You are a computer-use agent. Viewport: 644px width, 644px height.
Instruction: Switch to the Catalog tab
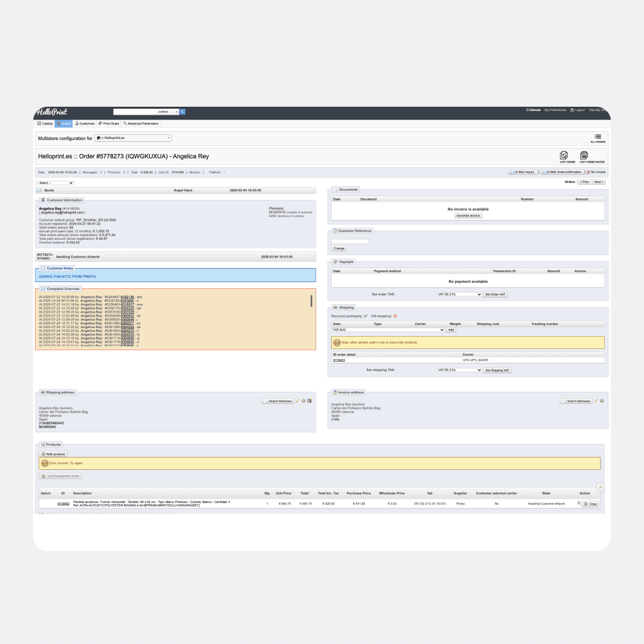click(x=45, y=123)
